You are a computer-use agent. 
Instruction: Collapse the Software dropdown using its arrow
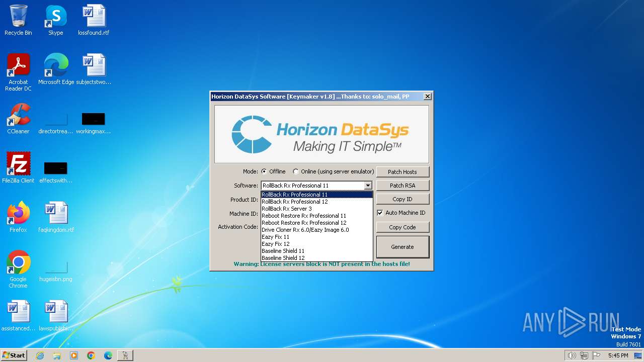click(x=368, y=186)
